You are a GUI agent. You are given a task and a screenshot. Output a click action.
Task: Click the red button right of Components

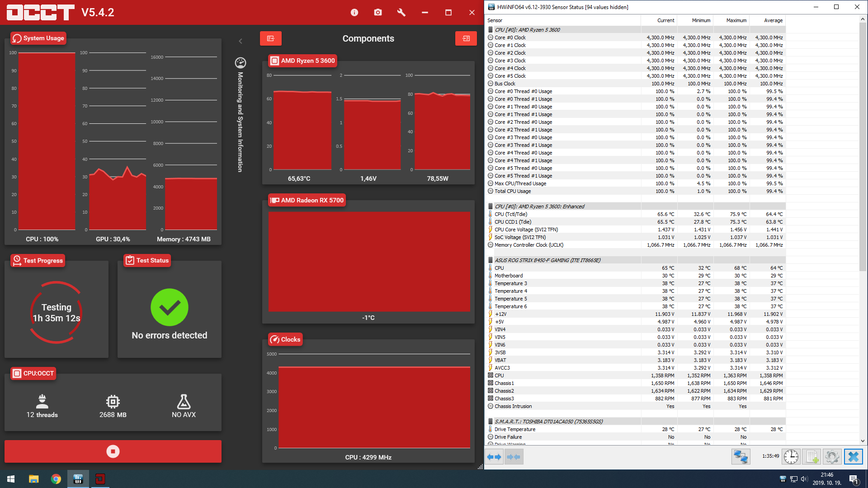[466, 38]
